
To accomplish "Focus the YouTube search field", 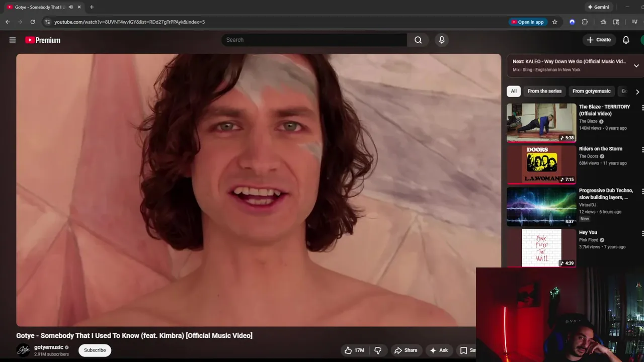I will (314, 40).
